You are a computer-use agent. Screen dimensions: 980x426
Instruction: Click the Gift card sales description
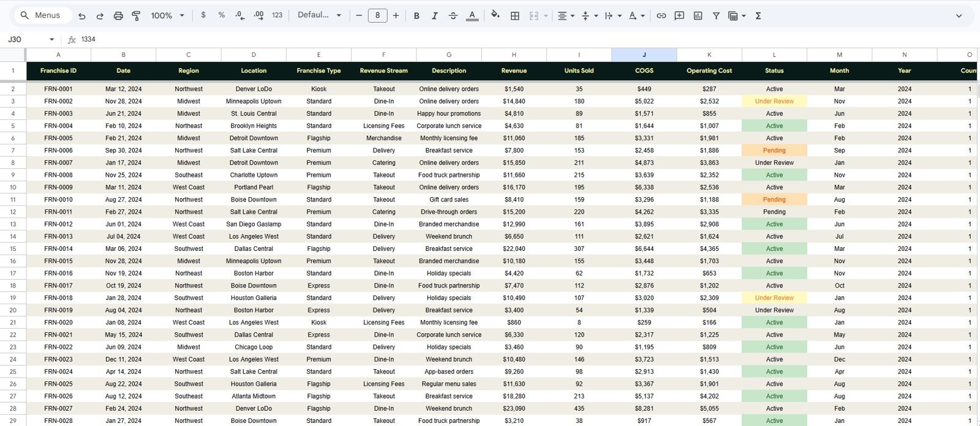click(x=449, y=200)
